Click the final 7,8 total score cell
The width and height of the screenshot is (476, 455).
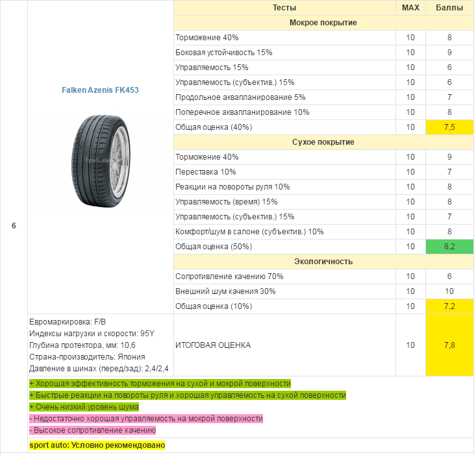coord(449,345)
